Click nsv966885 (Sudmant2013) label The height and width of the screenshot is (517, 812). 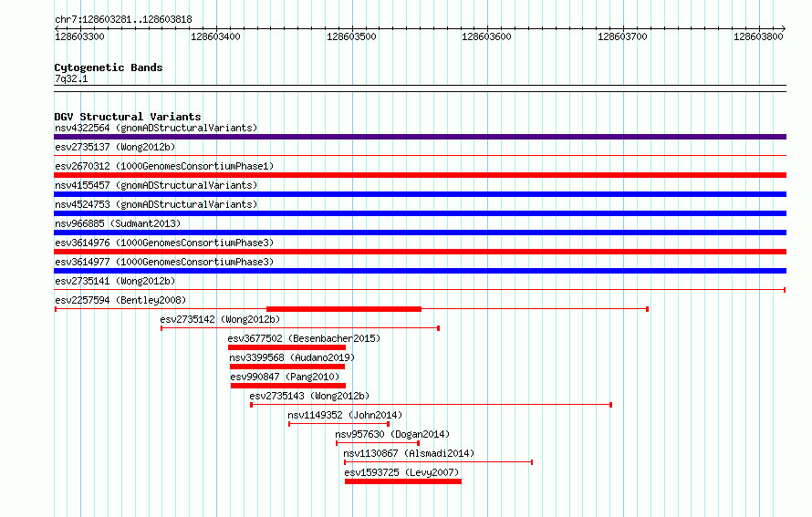tap(118, 223)
